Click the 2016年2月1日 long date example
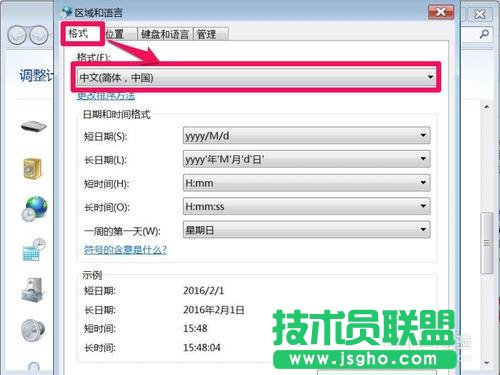 [214, 310]
